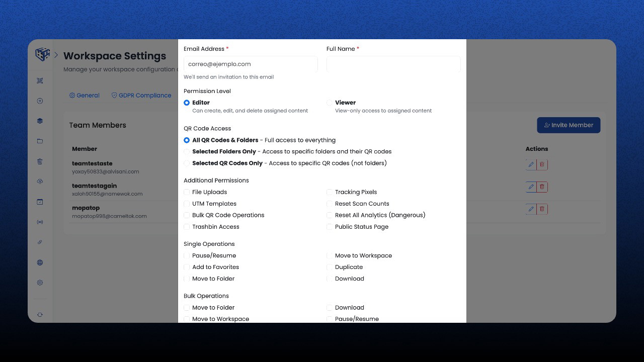
Task: Click the cube logo in the sidebar
Action: (42, 54)
